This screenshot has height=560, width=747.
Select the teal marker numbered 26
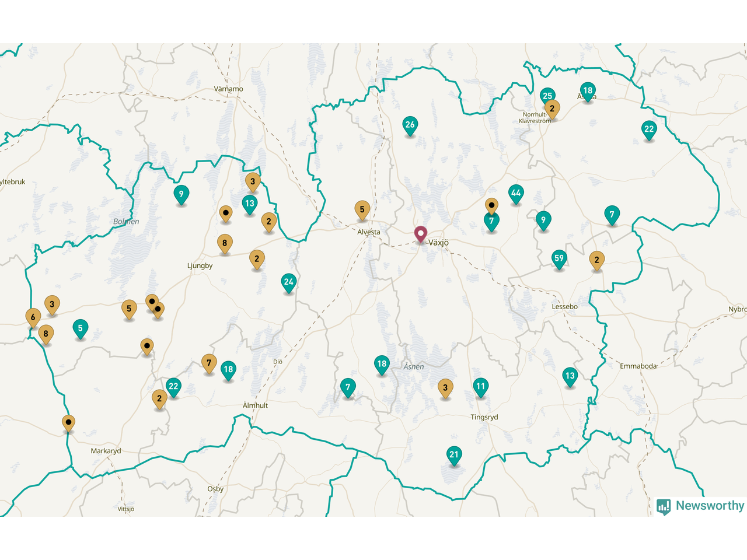410,125
